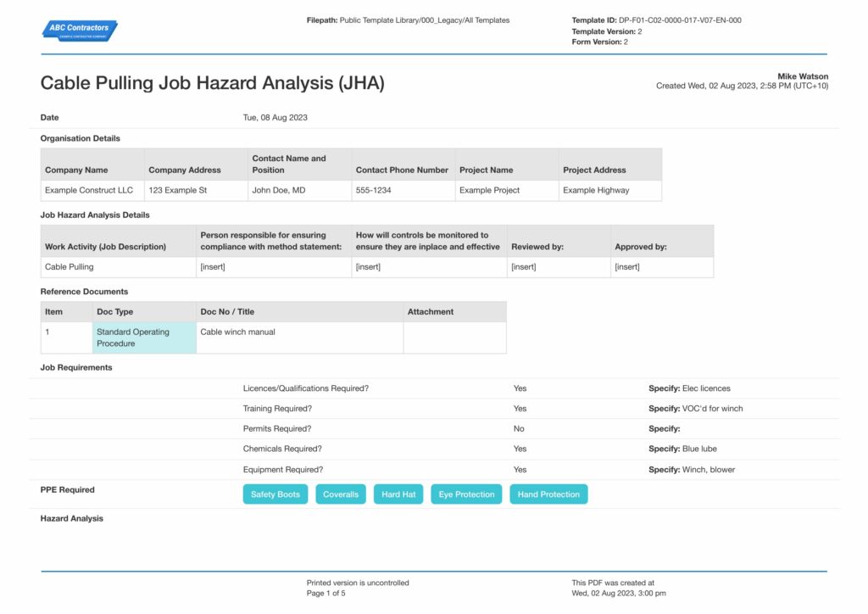Click the empty Specify field for Permits
868x614 pixels.
665,428
